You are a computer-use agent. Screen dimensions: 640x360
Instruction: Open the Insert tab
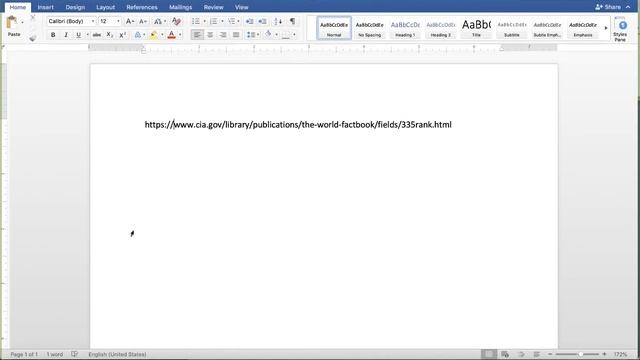pyautogui.click(x=46, y=7)
